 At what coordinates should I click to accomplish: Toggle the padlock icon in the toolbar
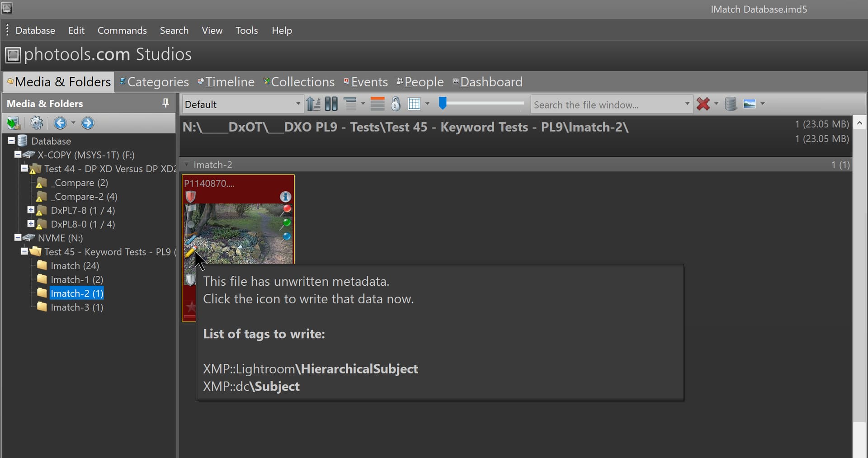tap(396, 104)
